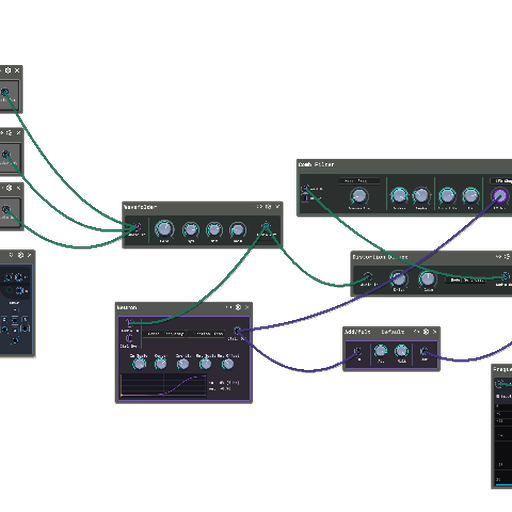Open the Add/Mult module settings gear
The height and width of the screenshot is (512, 512).
[x=426, y=332]
